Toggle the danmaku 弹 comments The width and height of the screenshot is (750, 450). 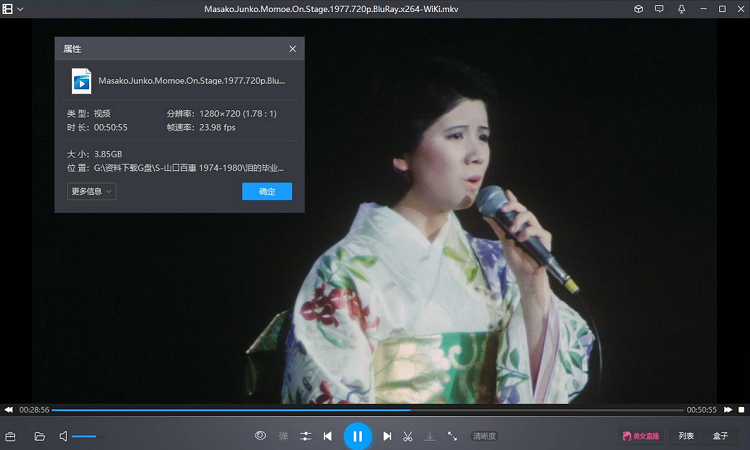(283, 436)
